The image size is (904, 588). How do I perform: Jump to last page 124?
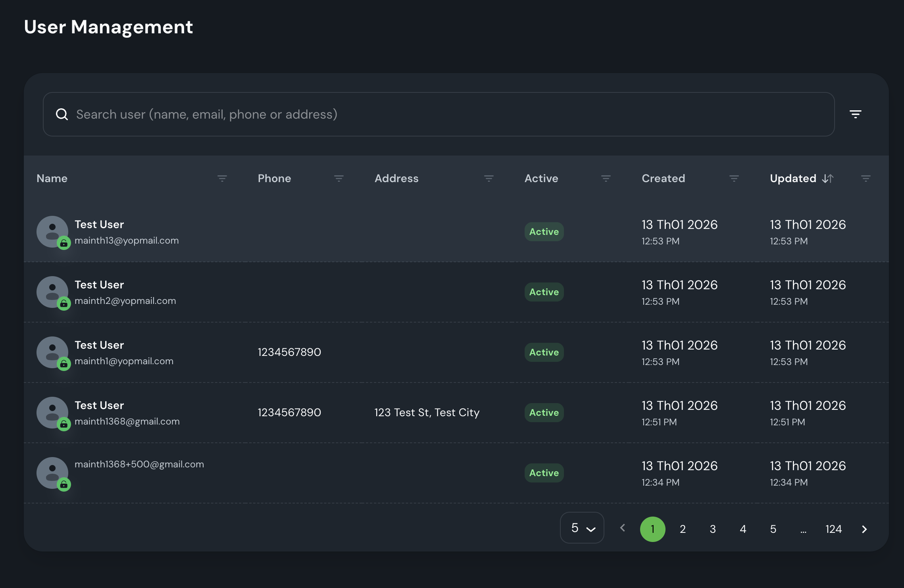pos(833,529)
